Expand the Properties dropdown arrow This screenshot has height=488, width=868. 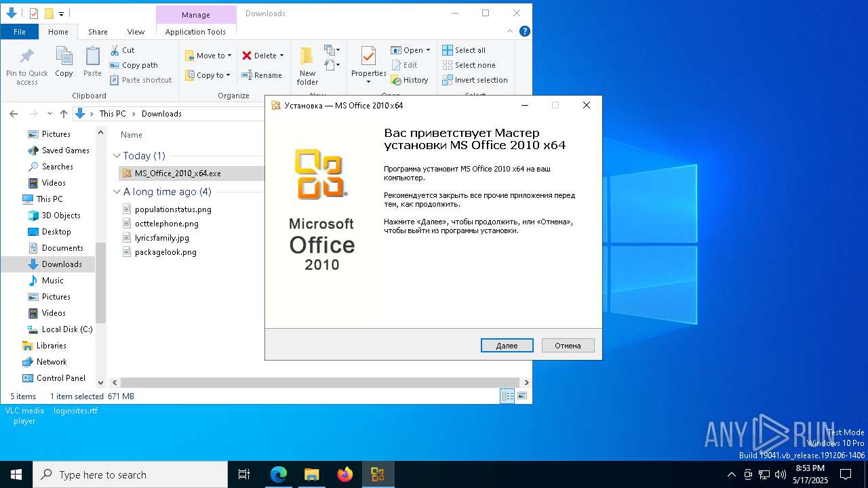point(368,82)
